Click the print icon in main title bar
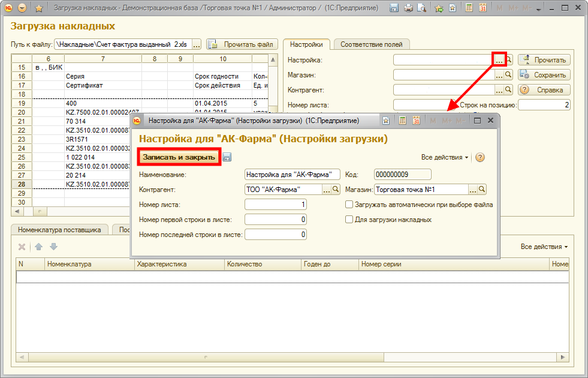Screen dimensions: 588x378 click(408, 8)
